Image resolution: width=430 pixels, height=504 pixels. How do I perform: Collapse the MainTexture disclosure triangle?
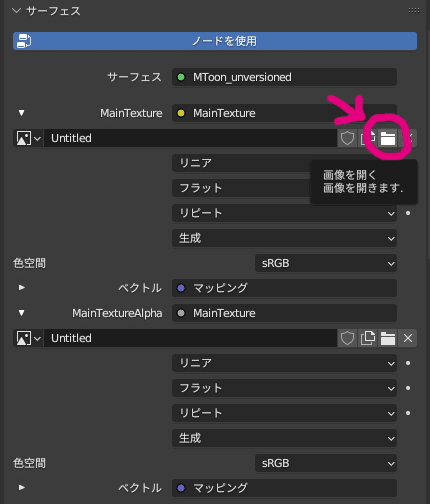22,113
